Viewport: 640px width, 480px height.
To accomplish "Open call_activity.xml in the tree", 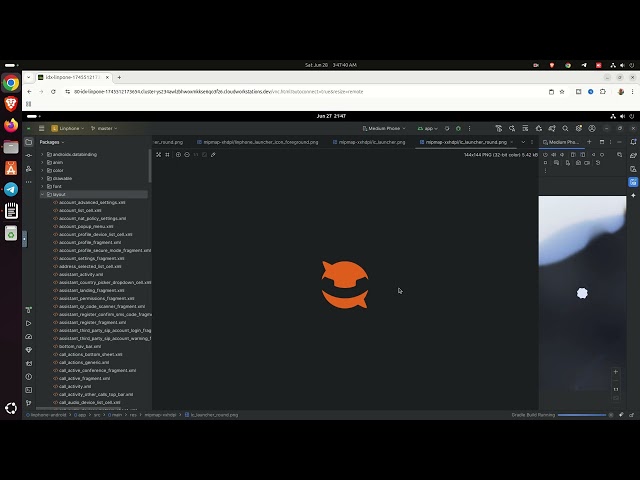I will (x=72, y=386).
